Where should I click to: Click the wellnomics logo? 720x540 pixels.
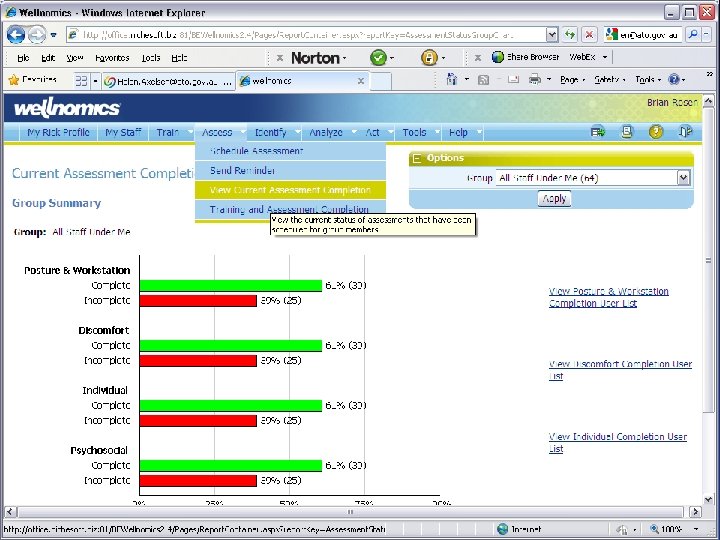tap(67, 108)
